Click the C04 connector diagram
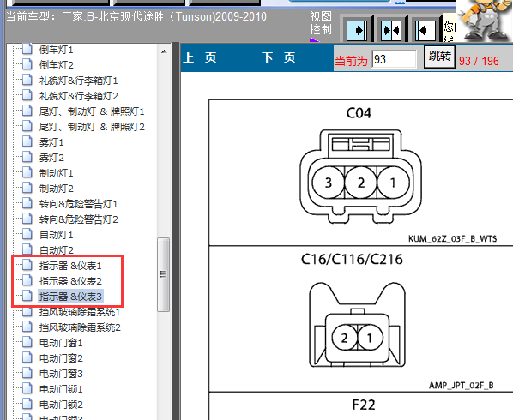This screenshot has height=420, width=513. tap(360, 177)
